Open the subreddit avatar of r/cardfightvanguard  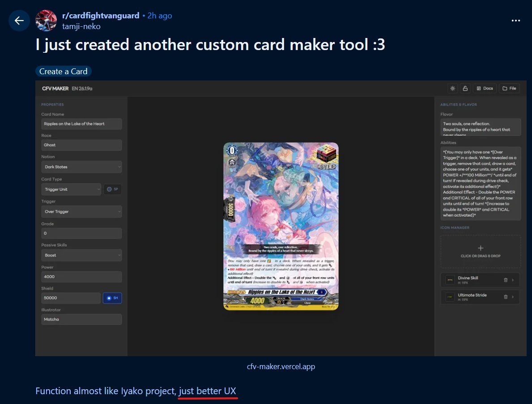tap(46, 21)
